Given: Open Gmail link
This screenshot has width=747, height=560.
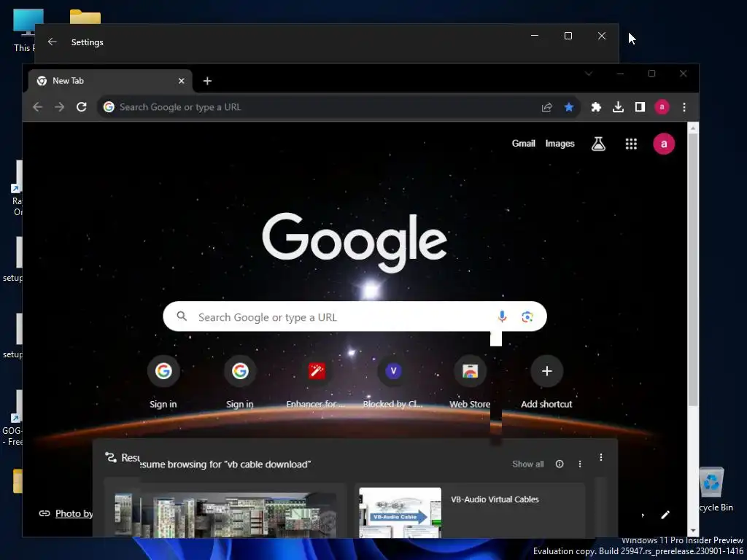Looking at the screenshot, I should pos(524,144).
